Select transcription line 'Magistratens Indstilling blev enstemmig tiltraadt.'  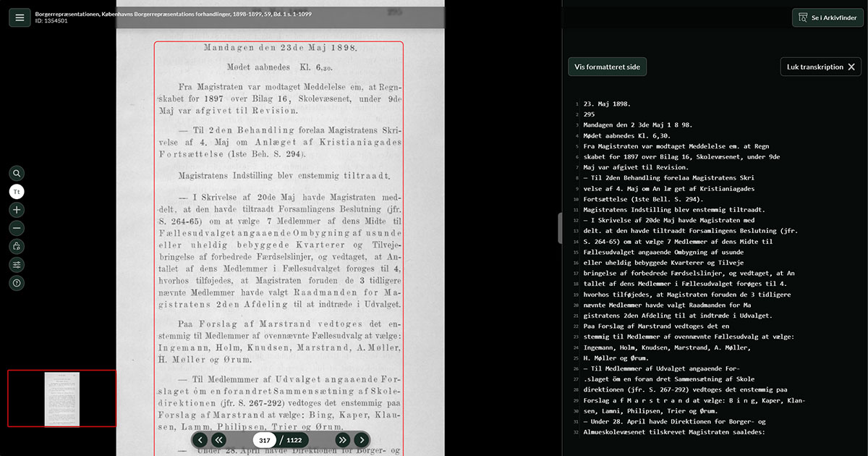coord(674,210)
